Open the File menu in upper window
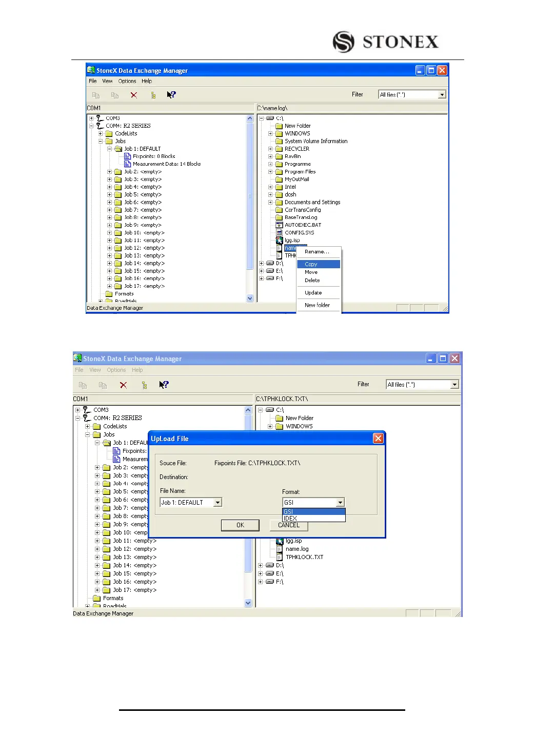 click(93, 81)
